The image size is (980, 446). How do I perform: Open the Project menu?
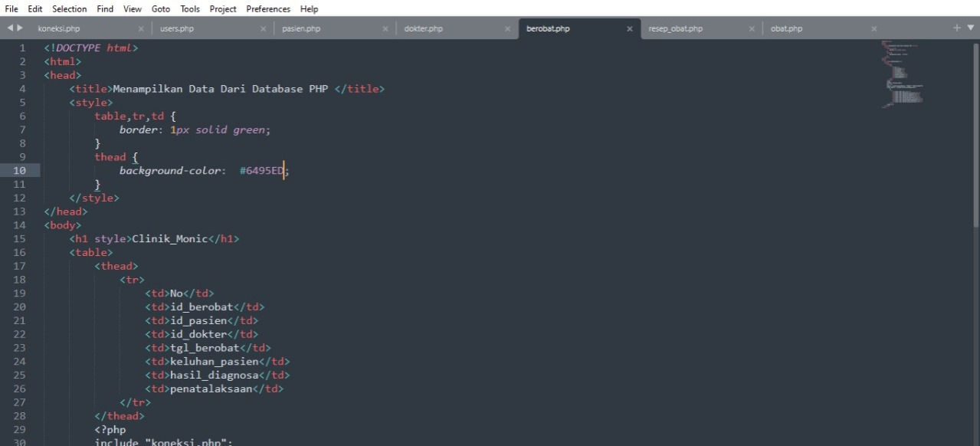[x=223, y=9]
